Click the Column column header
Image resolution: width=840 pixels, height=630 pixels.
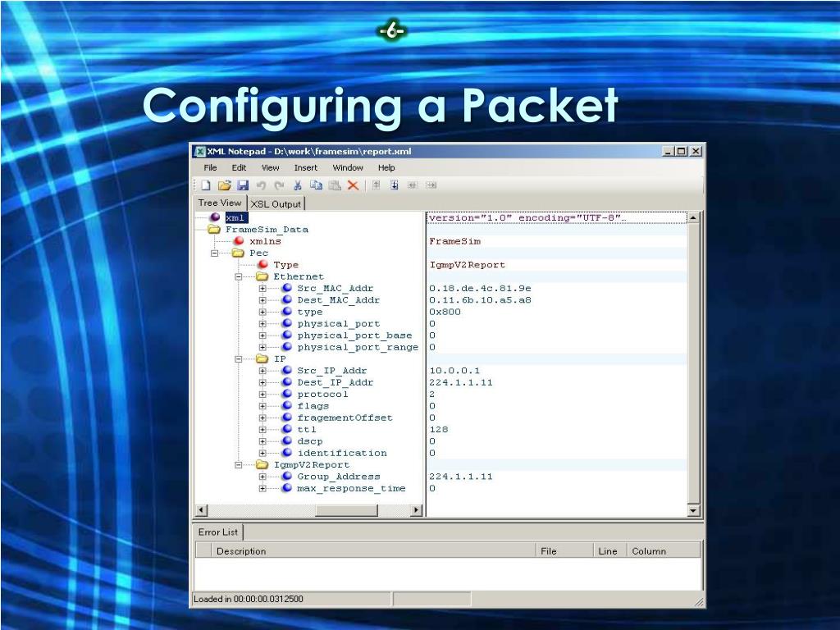click(x=663, y=550)
